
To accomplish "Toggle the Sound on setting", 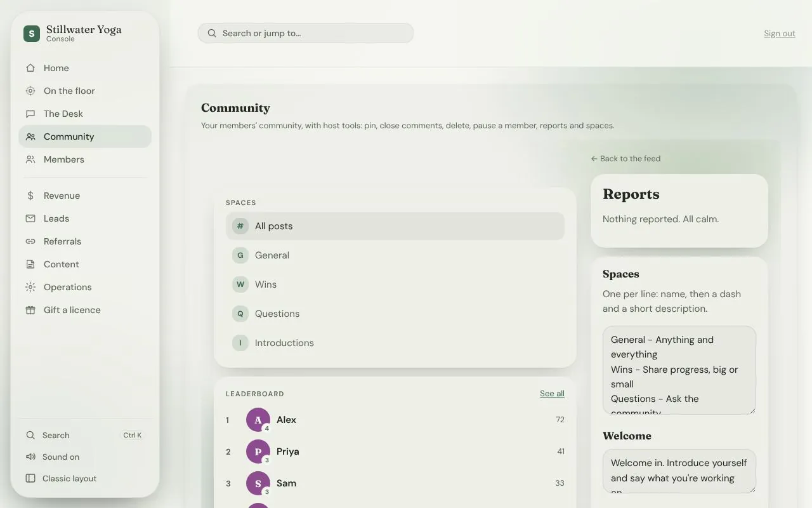I will [x=85, y=457].
